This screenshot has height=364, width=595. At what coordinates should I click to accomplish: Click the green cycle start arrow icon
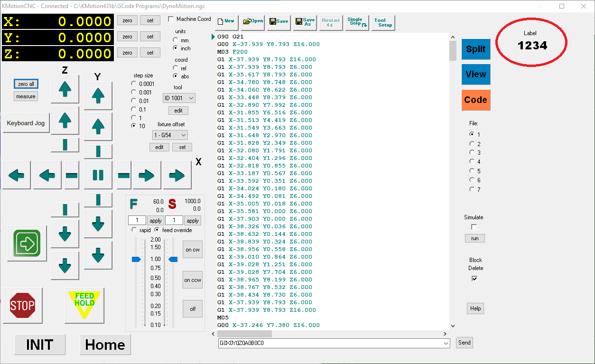pos(27,243)
